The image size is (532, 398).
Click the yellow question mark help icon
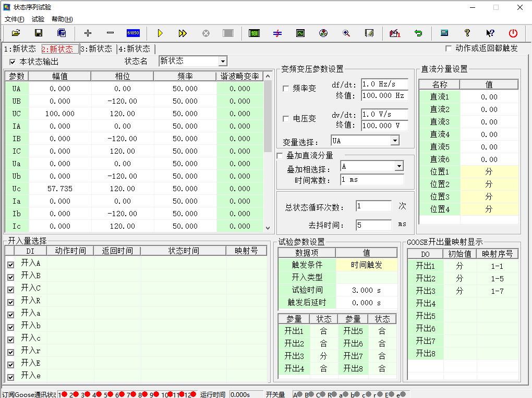(x=467, y=33)
